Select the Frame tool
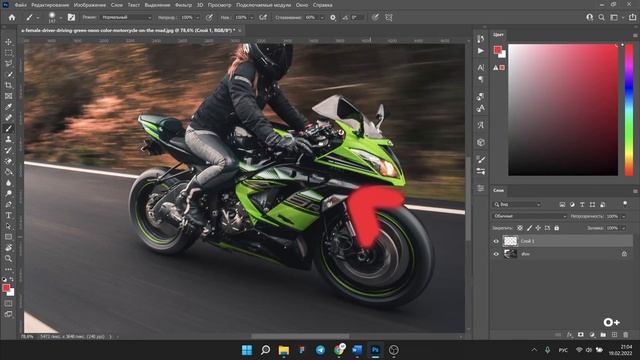Image resolution: width=640 pixels, height=360 pixels. coord(8,96)
